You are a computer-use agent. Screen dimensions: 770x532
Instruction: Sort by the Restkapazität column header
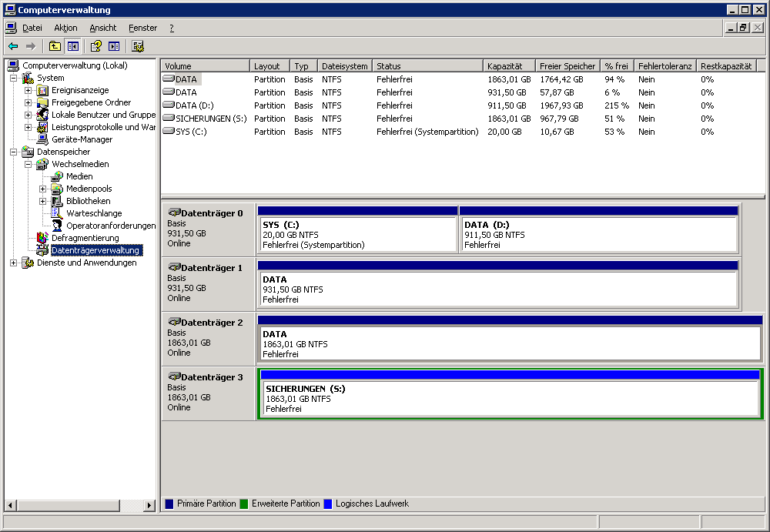(x=726, y=65)
